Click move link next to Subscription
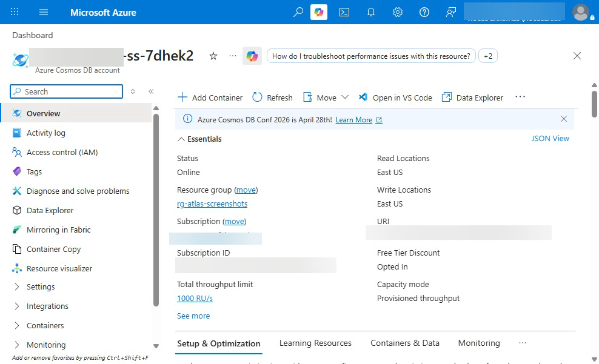 [234, 221]
